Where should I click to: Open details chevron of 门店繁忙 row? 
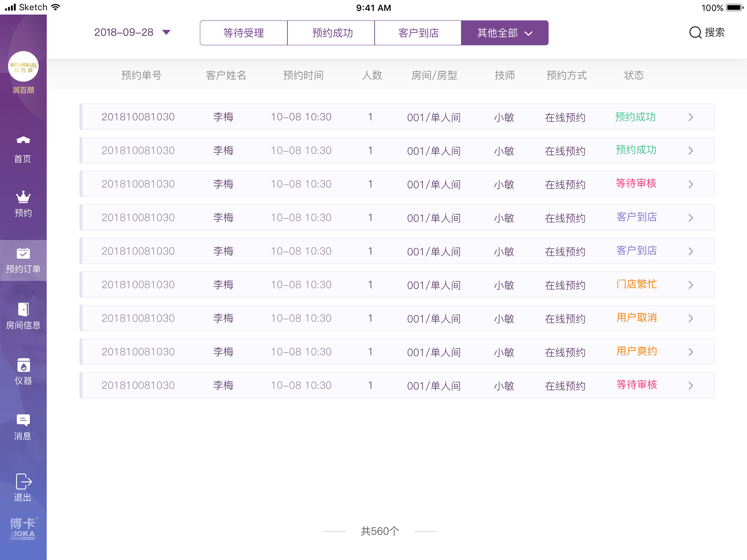coord(691,285)
